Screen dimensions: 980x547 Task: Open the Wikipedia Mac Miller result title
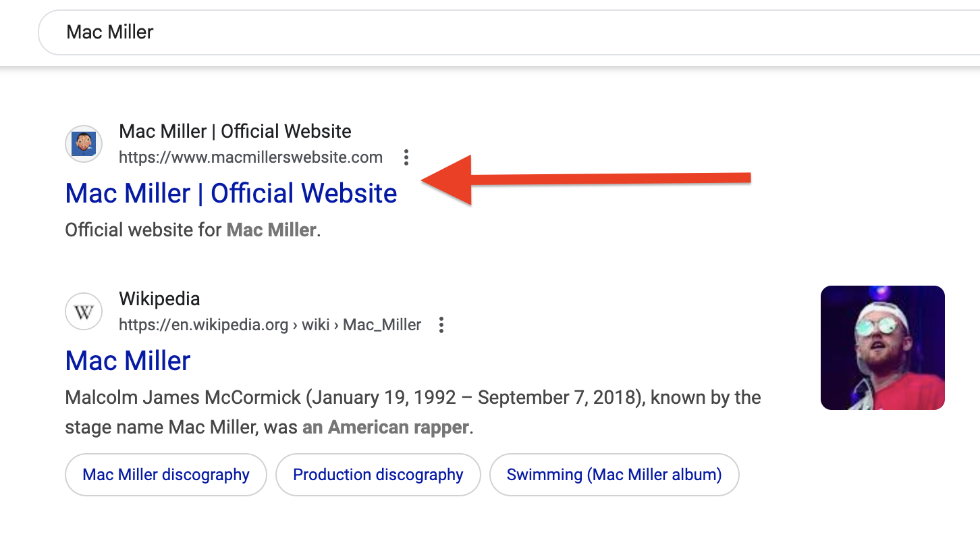point(128,361)
